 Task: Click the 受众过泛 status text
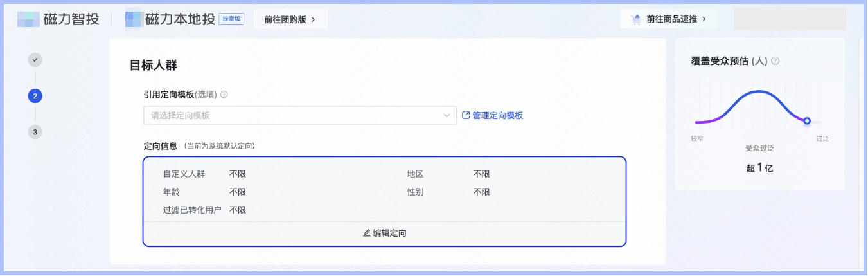[759, 148]
